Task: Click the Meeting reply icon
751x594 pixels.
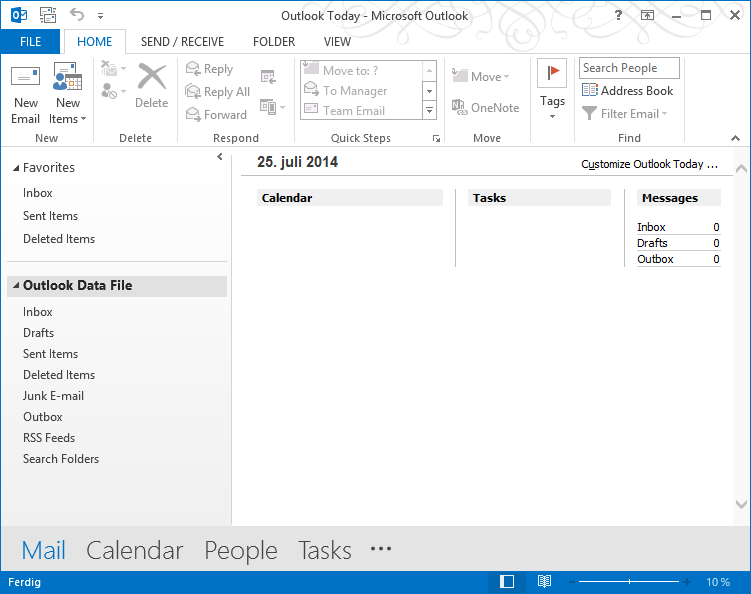Action: (268, 76)
